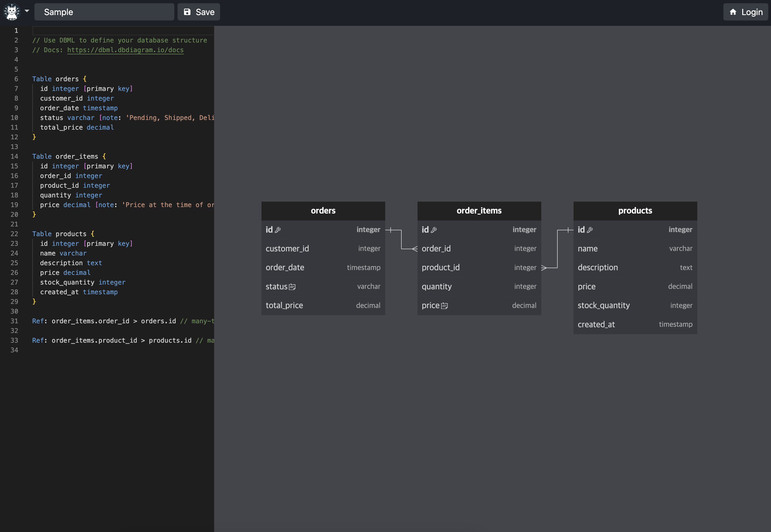Click the Save disk icon in the toolbar
This screenshot has width=771, height=532.
coord(187,12)
